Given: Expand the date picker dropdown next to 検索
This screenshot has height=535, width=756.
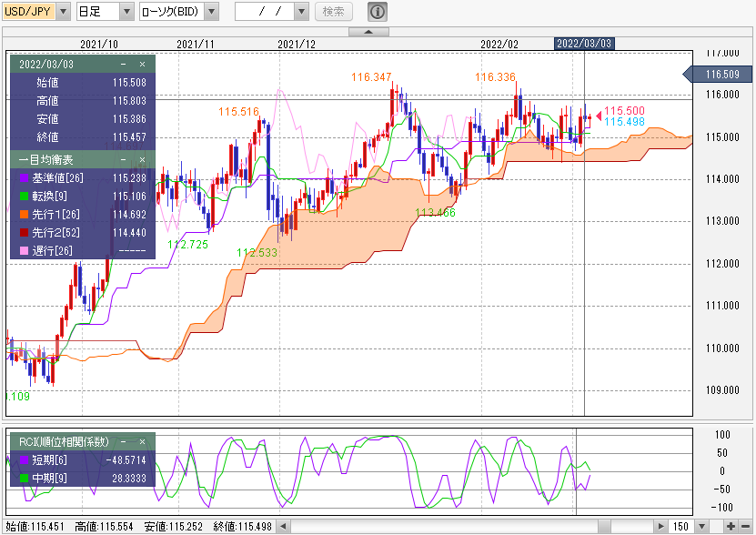Looking at the screenshot, I should click(302, 12).
